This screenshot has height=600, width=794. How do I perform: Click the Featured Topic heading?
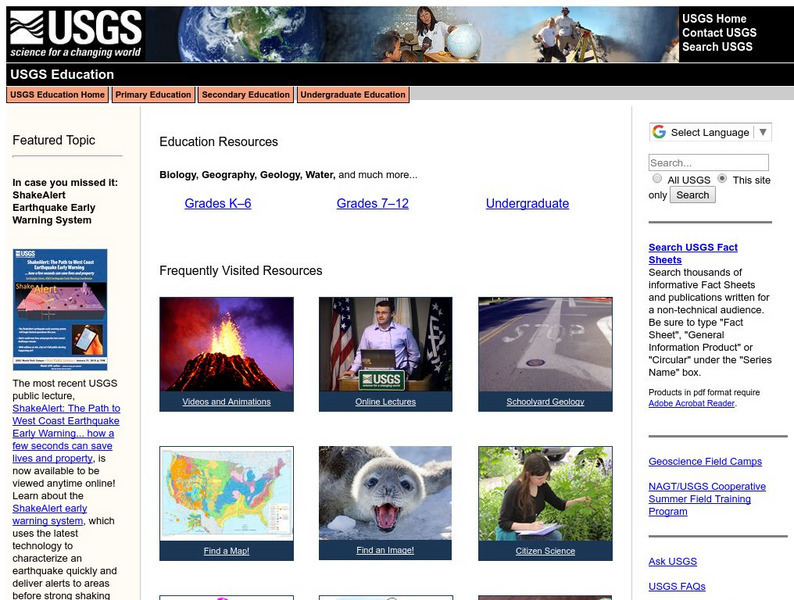tap(54, 140)
